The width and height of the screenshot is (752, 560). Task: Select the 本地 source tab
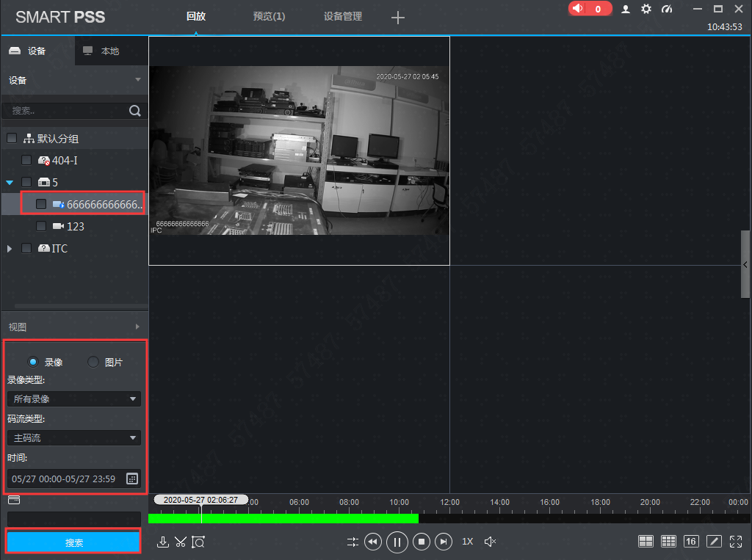[x=111, y=51]
